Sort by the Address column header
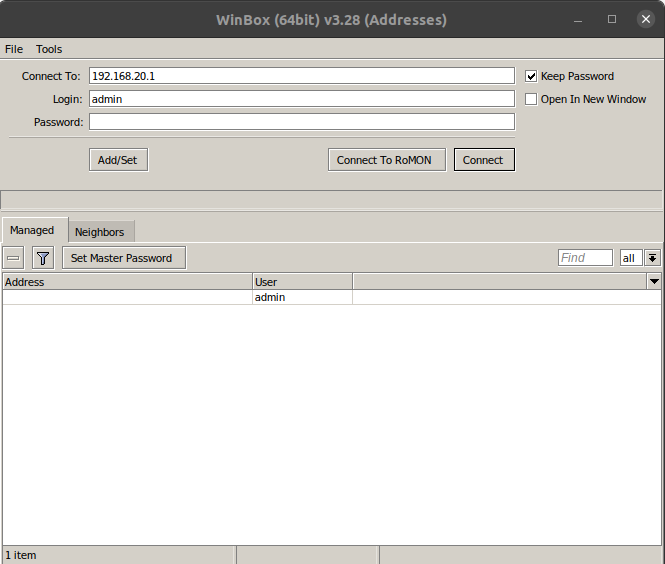Image resolution: width=665 pixels, height=564 pixels. [x=127, y=282]
